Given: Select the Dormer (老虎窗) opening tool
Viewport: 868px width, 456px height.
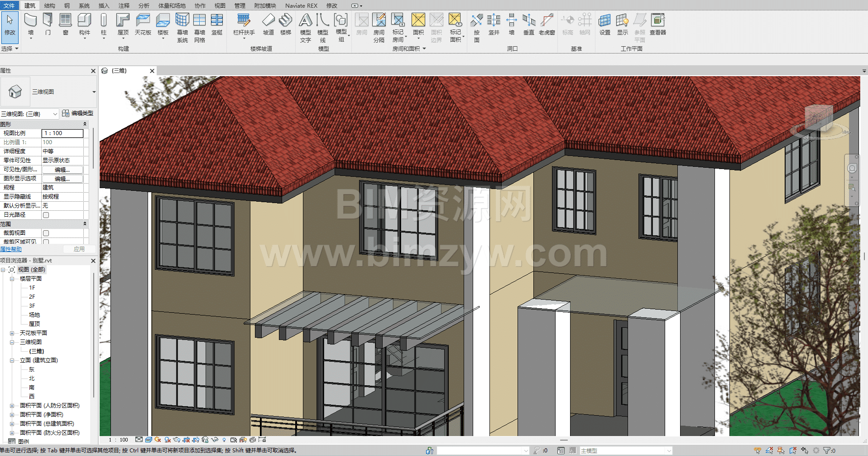Looking at the screenshot, I should pos(547,24).
